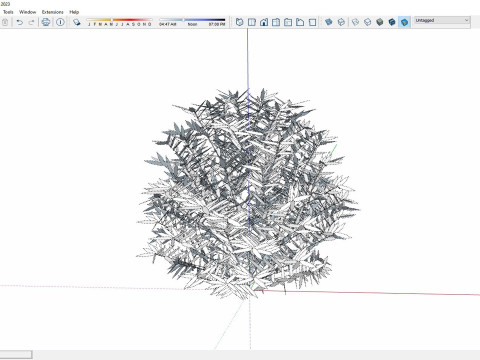Open the Help menu
The height and width of the screenshot is (360, 480).
pos(74,12)
